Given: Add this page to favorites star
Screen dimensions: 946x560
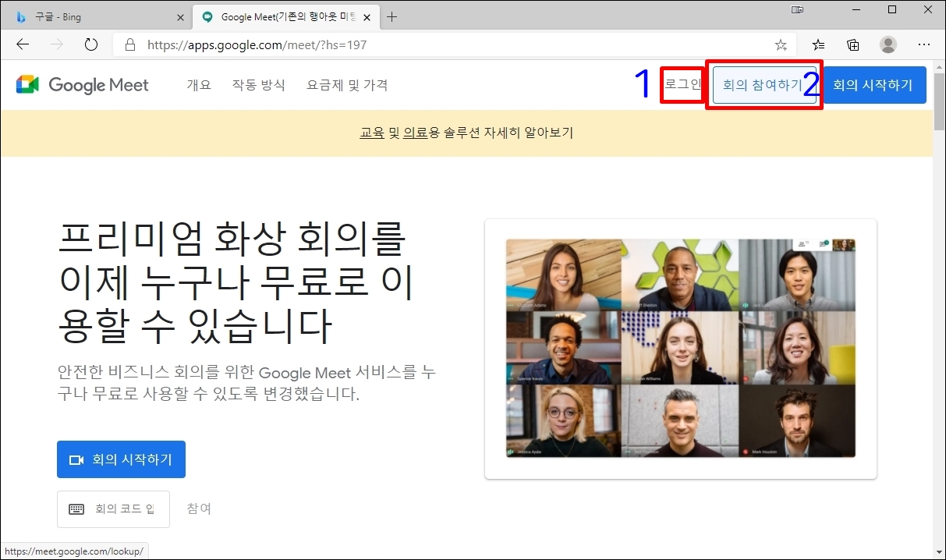Looking at the screenshot, I should tap(781, 44).
